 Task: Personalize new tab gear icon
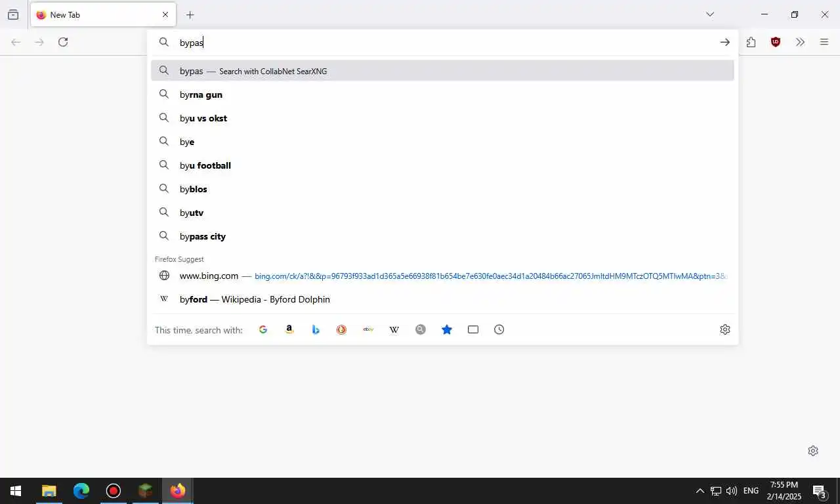[x=813, y=451]
